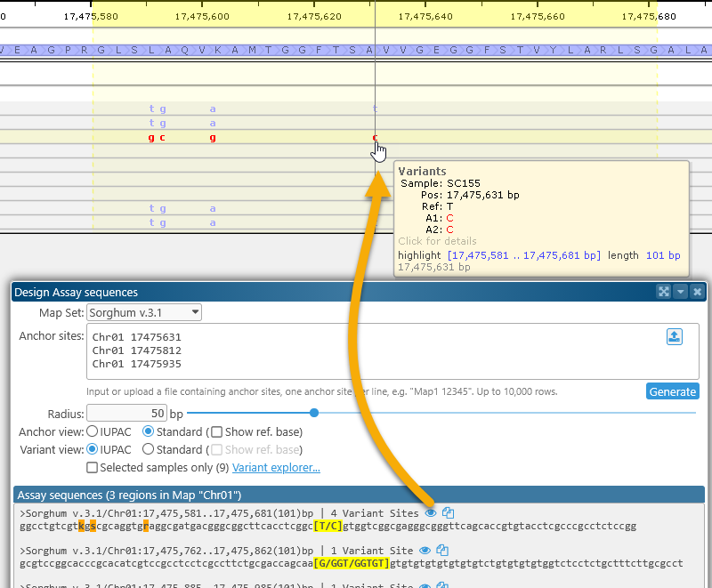The height and width of the screenshot is (588, 712).
Task: Open the Variant explorer link
Action: [276, 467]
